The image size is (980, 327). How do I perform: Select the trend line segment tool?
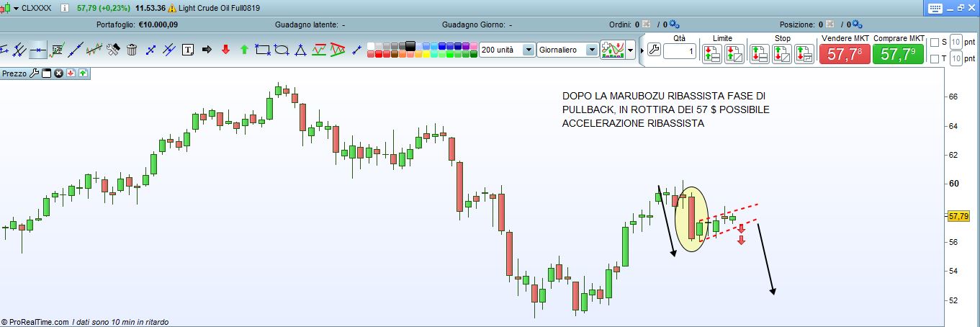[x=76, y=50]
